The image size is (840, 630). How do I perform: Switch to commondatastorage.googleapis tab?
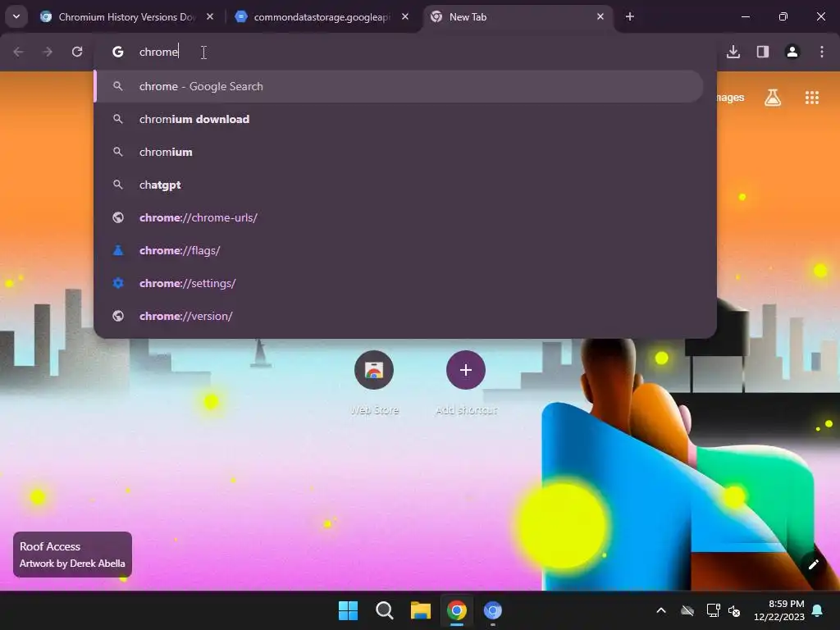(322, 17)
